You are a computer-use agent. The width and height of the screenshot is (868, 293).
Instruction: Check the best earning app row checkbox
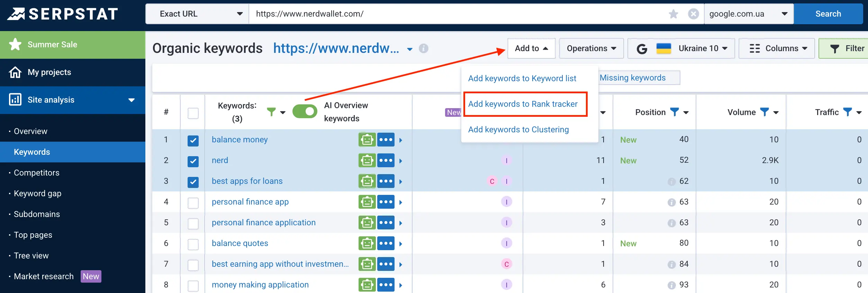pyautogui.click(x=193, y=265)
